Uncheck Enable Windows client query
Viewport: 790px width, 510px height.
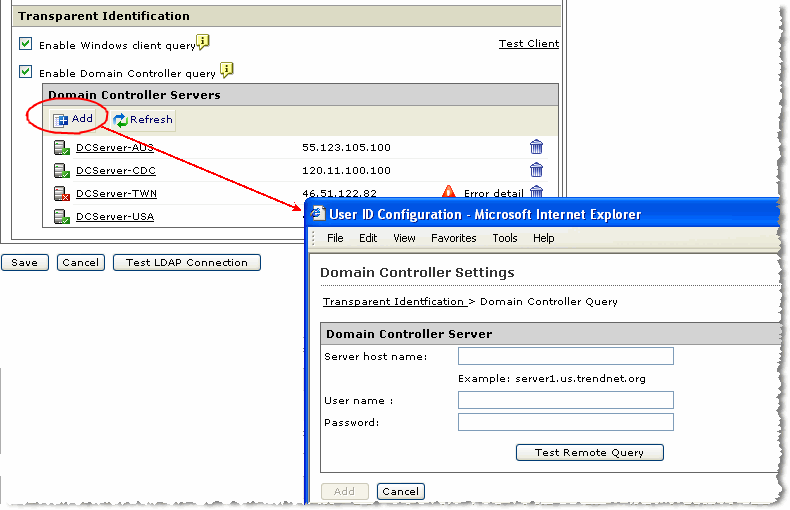click(26, 44)
